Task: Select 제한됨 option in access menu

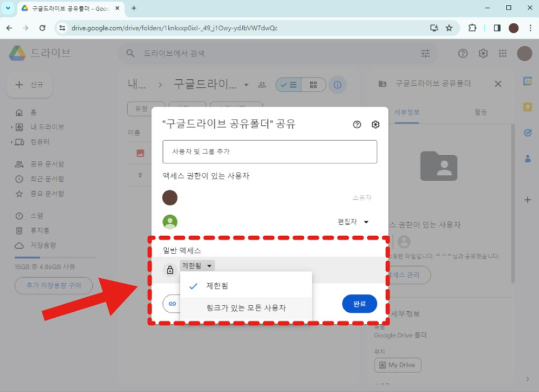Action: (x=246, y=285)
